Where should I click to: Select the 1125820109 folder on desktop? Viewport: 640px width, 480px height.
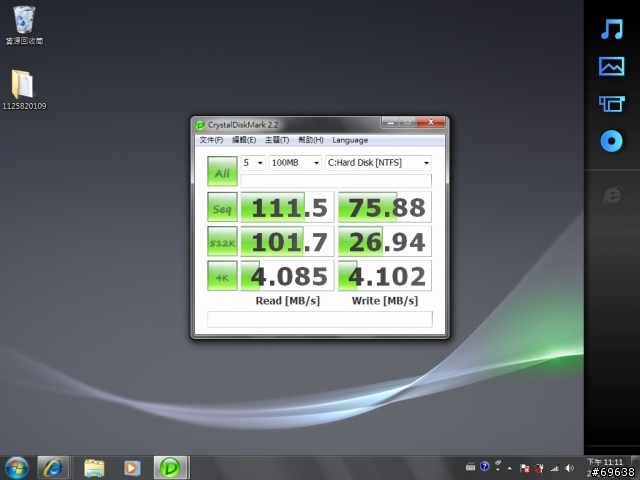pyautogui.click(x=24, y=90)
